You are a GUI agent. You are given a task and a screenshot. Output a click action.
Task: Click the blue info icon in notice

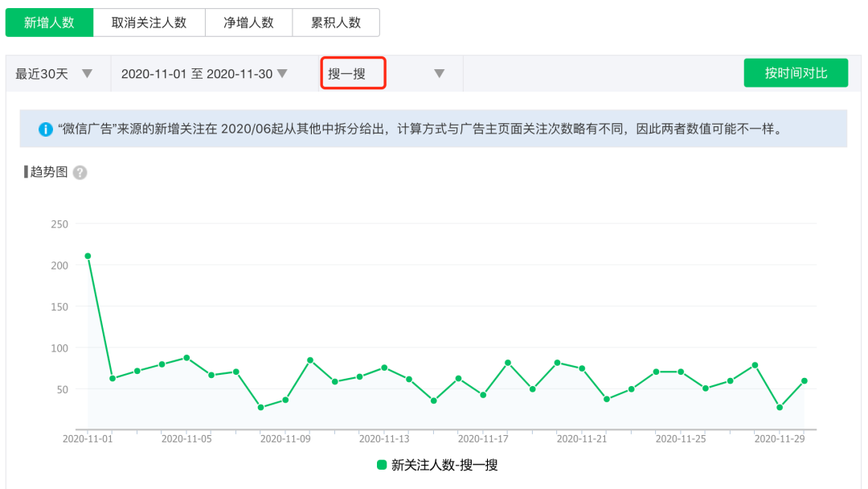tap(45, 129)
